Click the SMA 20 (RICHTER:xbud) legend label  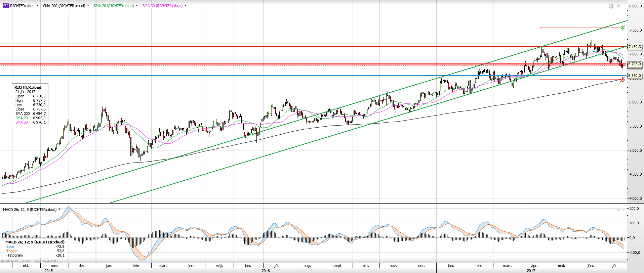click(x=114, y=6)
